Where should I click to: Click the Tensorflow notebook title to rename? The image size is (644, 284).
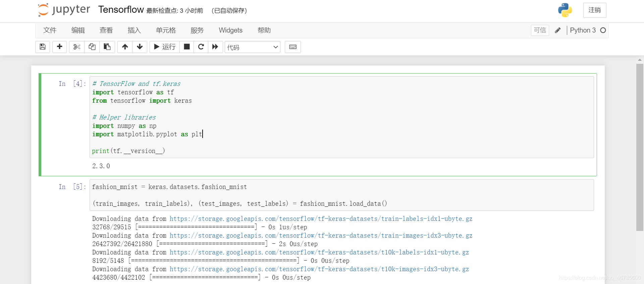tap(121, 10)
